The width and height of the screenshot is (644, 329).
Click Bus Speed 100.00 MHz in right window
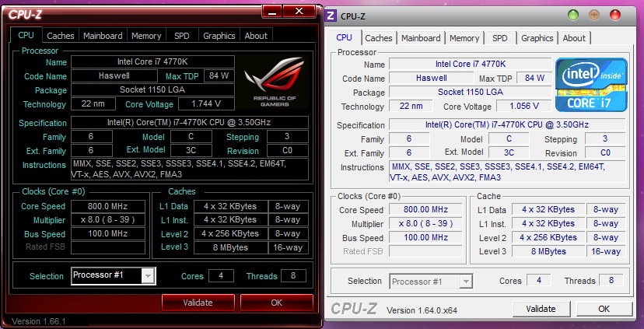pos(425,237)
